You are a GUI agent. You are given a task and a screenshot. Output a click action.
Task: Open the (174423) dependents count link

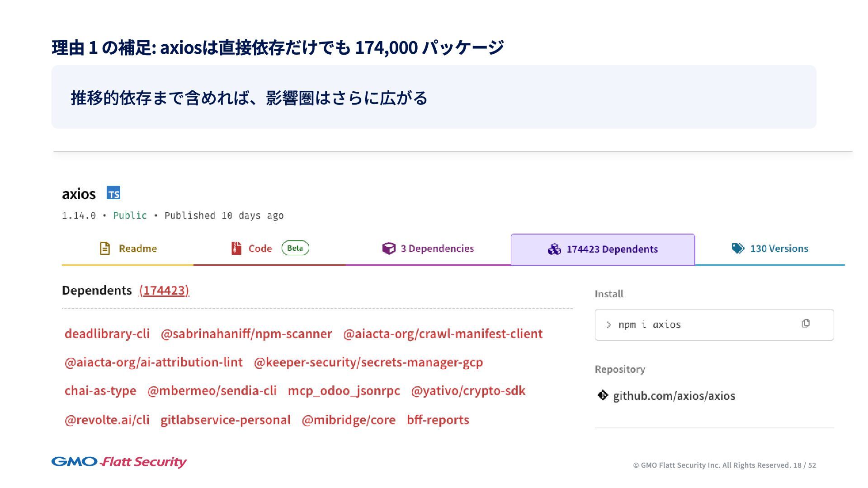(x=164, y=291)
